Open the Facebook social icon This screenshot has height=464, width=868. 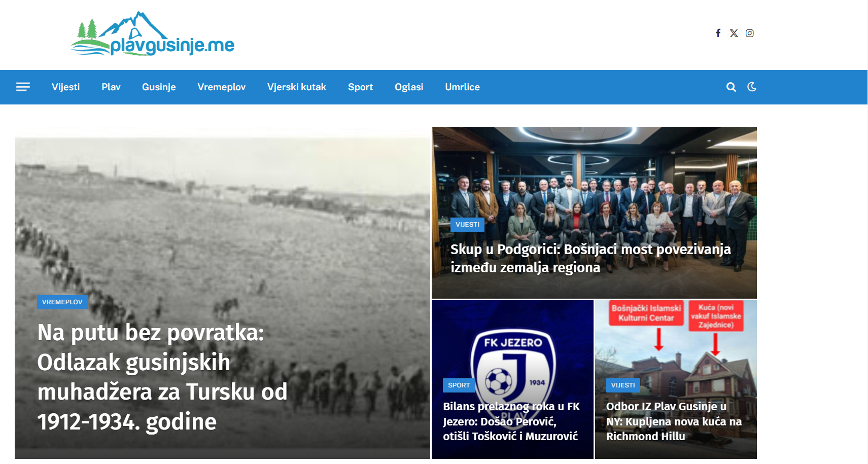click(x=718, y=33)
